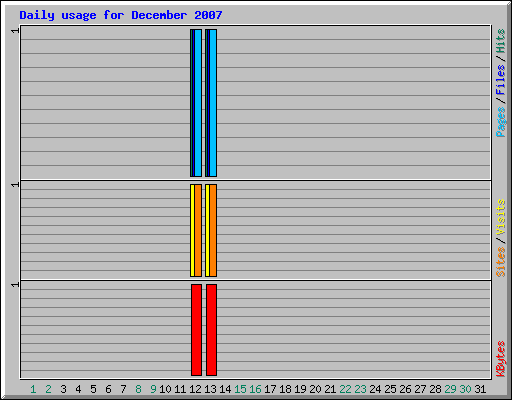This screenshot has width=512, height=400.
Task: Click day label 11 on the x-axis
Action: (x=180, y=389)
